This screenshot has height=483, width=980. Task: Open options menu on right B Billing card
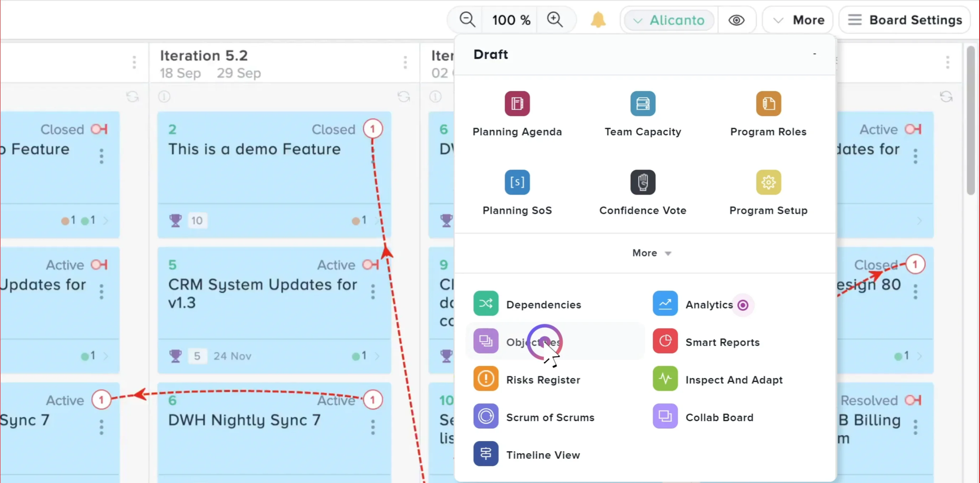[915, 427]
